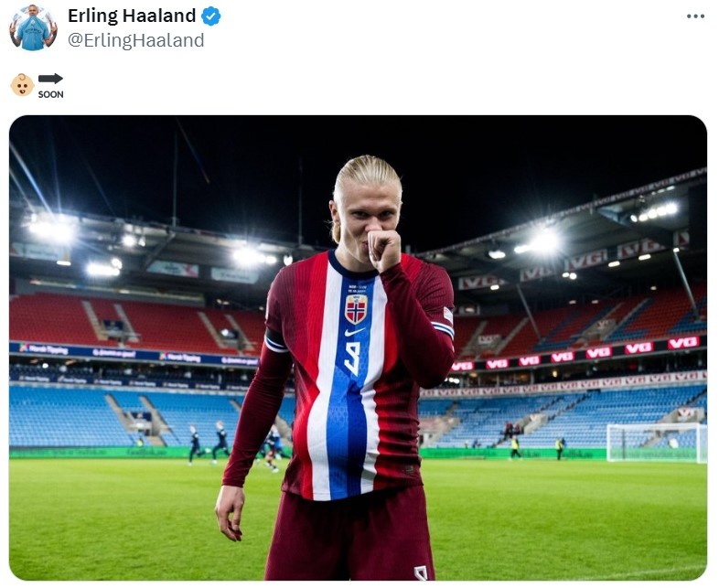This screenshot has height=588, width=719.
Task: Click the player's fist covering his mouth
Action: coord(384,250)
